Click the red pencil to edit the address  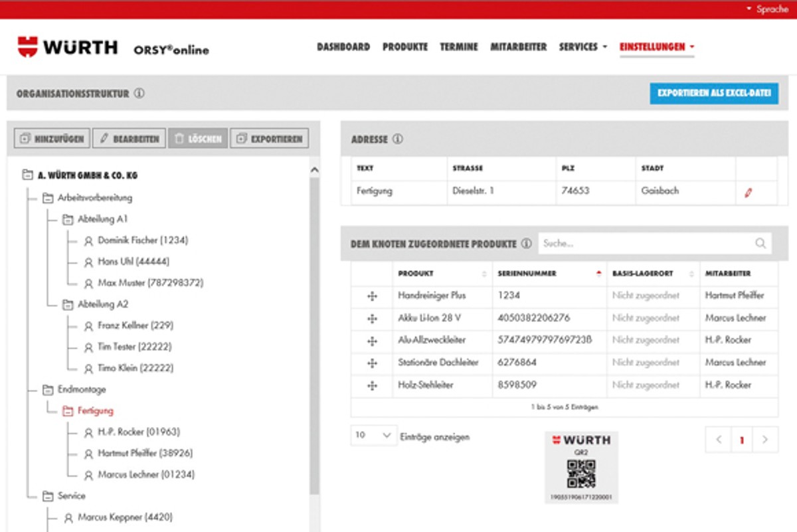749,193
